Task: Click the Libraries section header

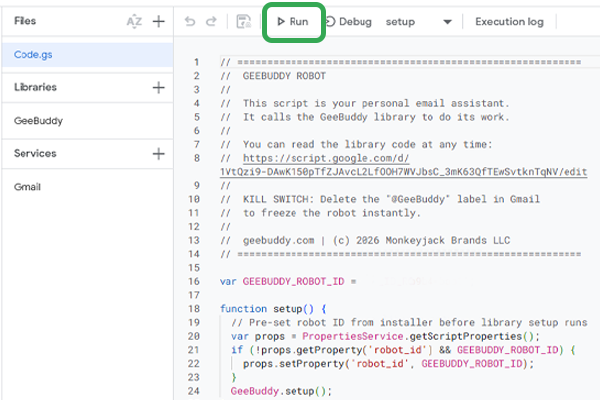Action: pyautogui.click(x=35, y=87)
